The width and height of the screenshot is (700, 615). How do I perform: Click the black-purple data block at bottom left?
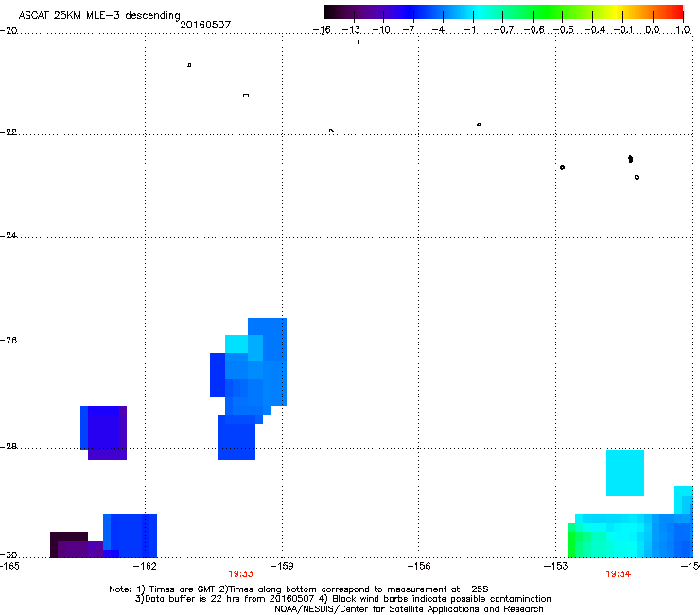point(76,545)
